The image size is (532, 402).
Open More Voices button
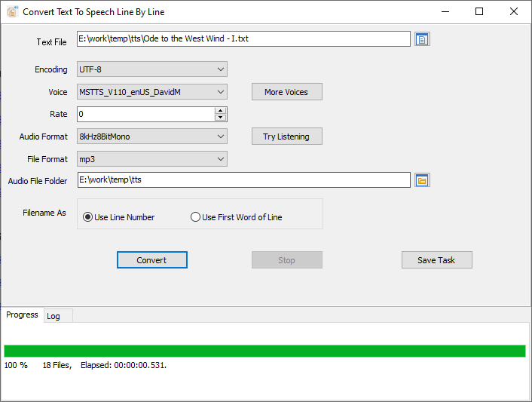point(287,92)
